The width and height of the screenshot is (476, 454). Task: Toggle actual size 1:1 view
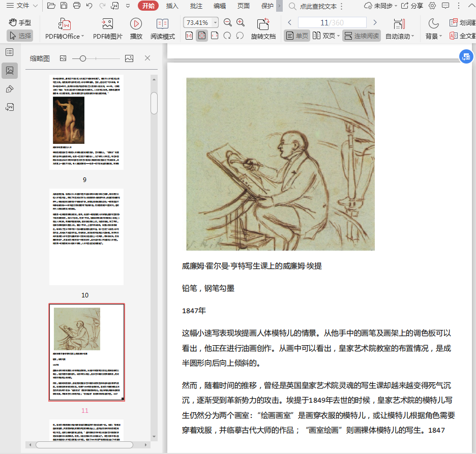click(x=189, y=36)
